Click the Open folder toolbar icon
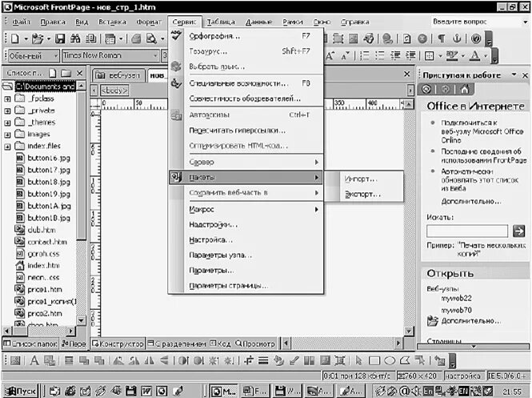Image resolution: width=532 pixels, height=398 pixels. [38, 38]
